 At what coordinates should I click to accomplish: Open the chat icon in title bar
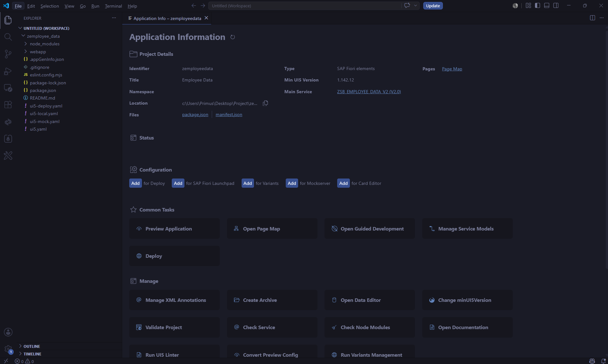pyautogui.click(x=407, y=6)
